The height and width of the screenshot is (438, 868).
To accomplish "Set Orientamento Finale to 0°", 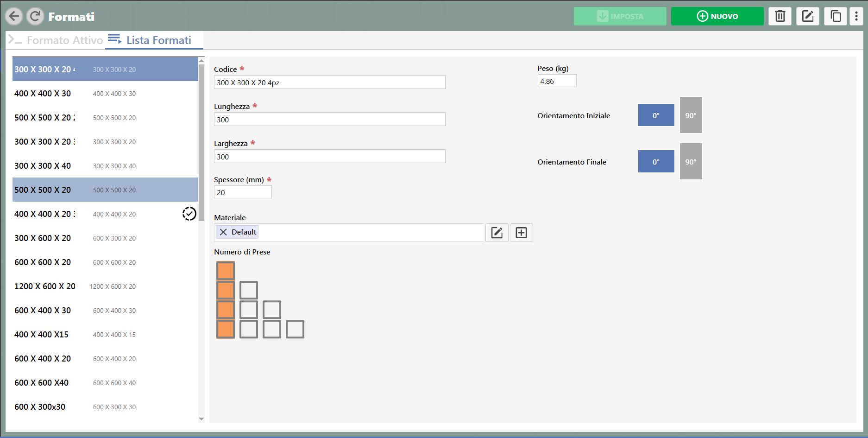I will point(656,161).
